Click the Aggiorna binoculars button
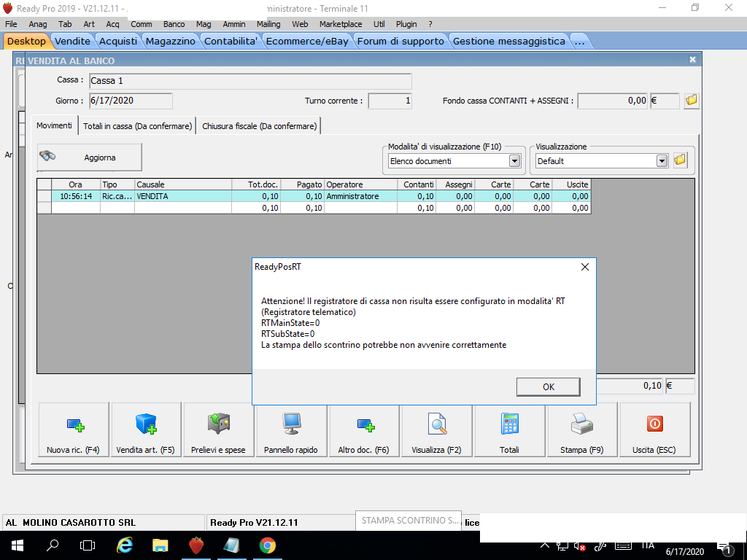The height and width of the screenshot is (560, 747). (90, 157)
